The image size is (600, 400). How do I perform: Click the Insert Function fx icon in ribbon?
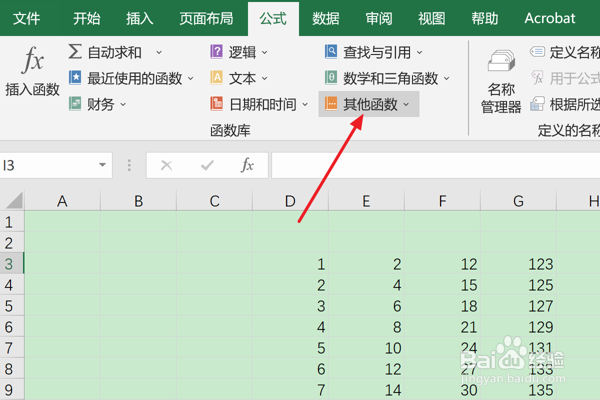pos(33,60)
